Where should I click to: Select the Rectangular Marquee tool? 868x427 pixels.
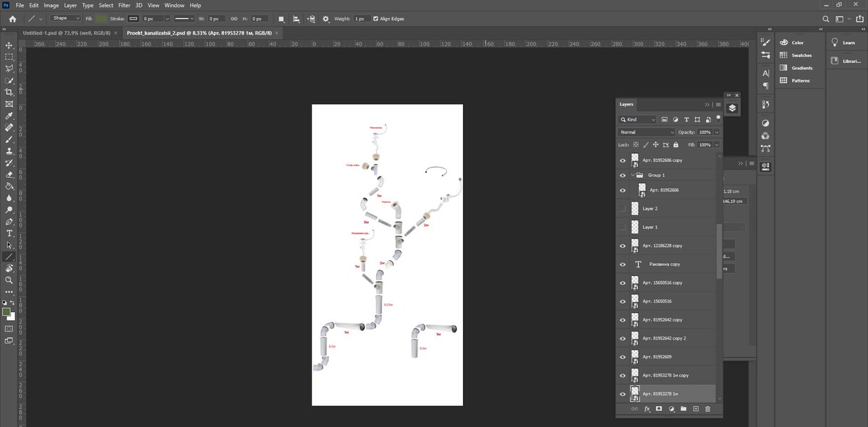click(9, 56)
